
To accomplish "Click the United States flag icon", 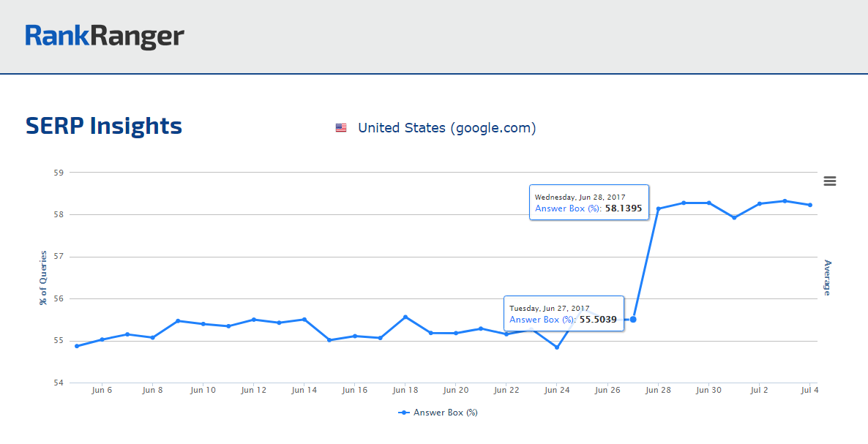I will (341, 128).
